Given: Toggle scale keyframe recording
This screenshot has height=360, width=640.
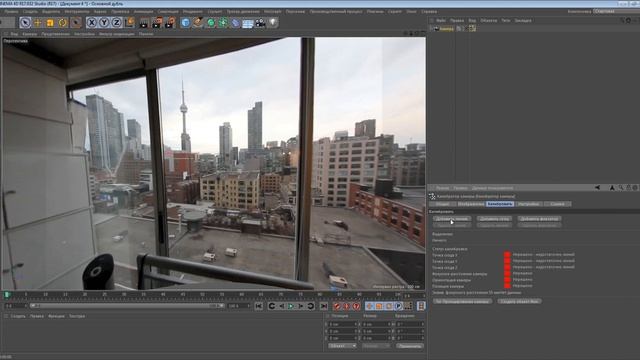Looking at the screenshot, I should [x=379, y=306].
